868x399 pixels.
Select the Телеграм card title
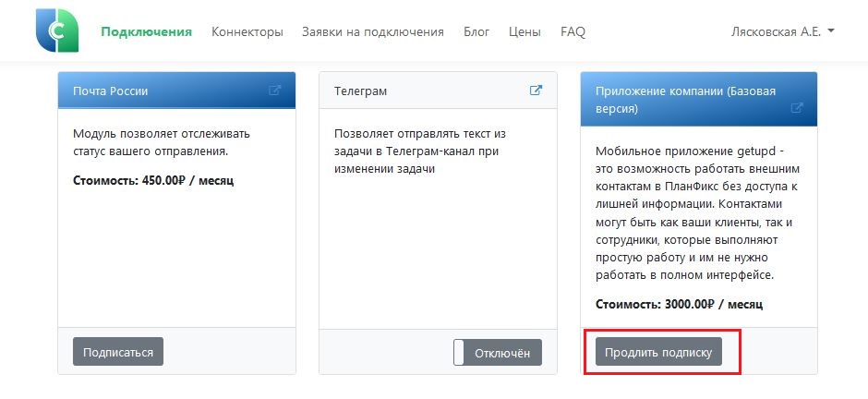click(x=360, y=91)
